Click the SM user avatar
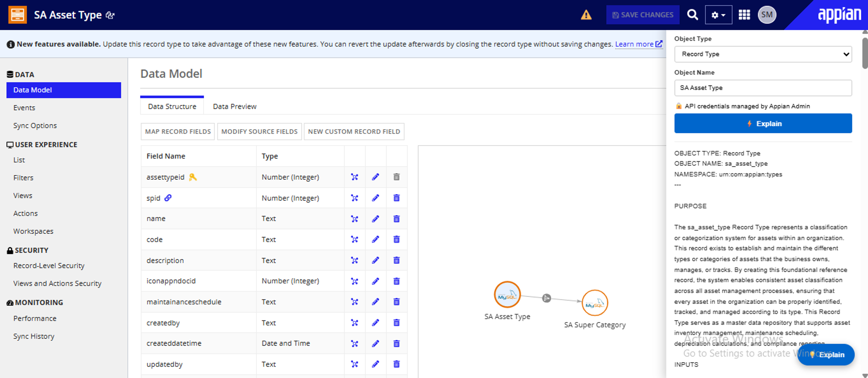868x378 pixels. click(767, 15)
